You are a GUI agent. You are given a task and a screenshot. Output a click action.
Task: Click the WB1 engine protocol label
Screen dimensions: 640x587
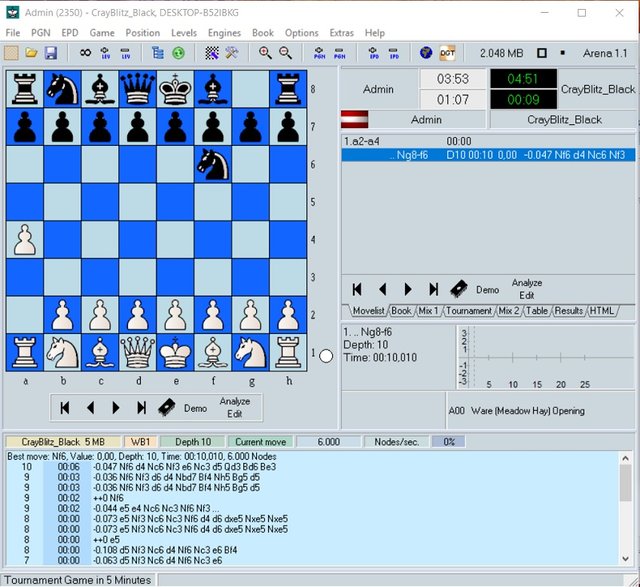[140, 442]
